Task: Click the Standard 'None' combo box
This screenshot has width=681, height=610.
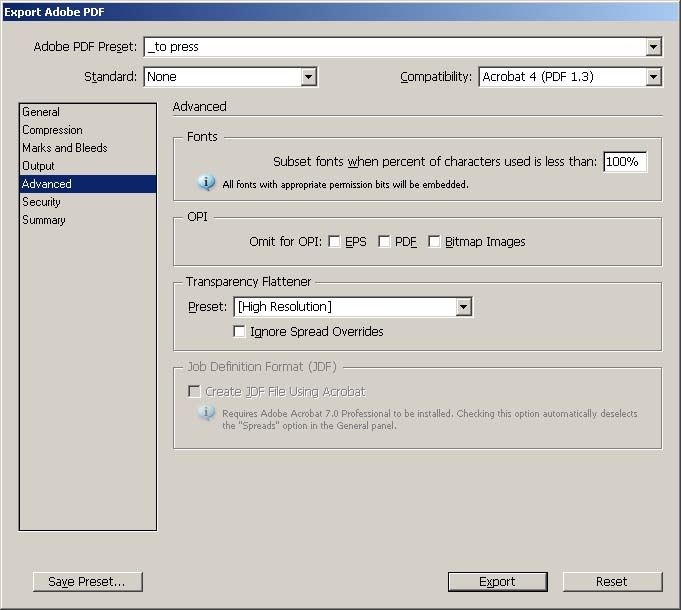Action: click(x=231, y=77)
